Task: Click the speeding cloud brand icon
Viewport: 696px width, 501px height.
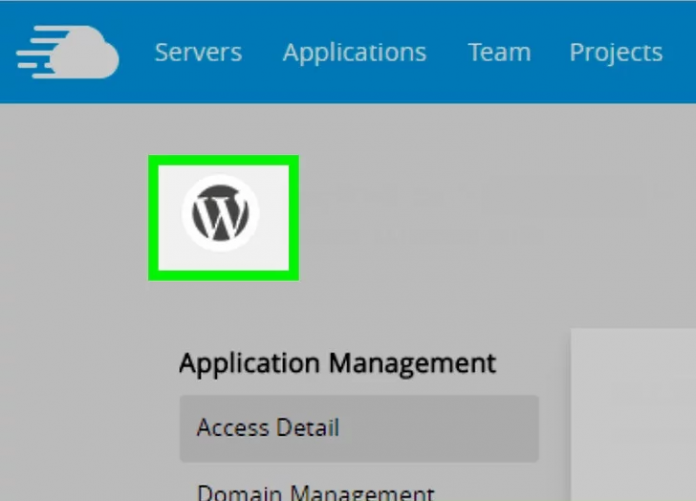Action: [x=68, y=52]
